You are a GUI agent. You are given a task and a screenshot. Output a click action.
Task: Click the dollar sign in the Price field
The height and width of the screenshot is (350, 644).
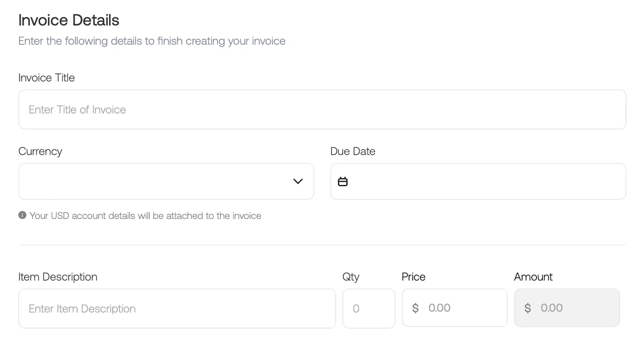pyautogui.click(x=415, y=308)
